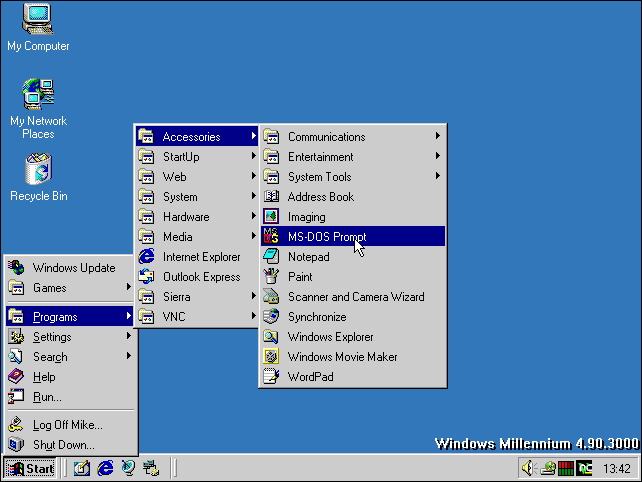The image size is (642, 482).
Task: Open Notepad from the Accessories menu
Action: tap(353, 256)
